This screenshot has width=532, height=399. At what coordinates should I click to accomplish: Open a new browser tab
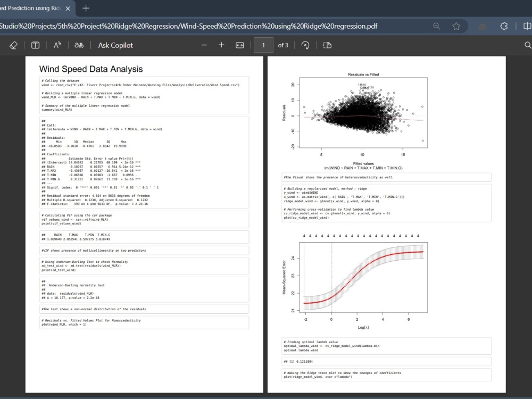86,9
